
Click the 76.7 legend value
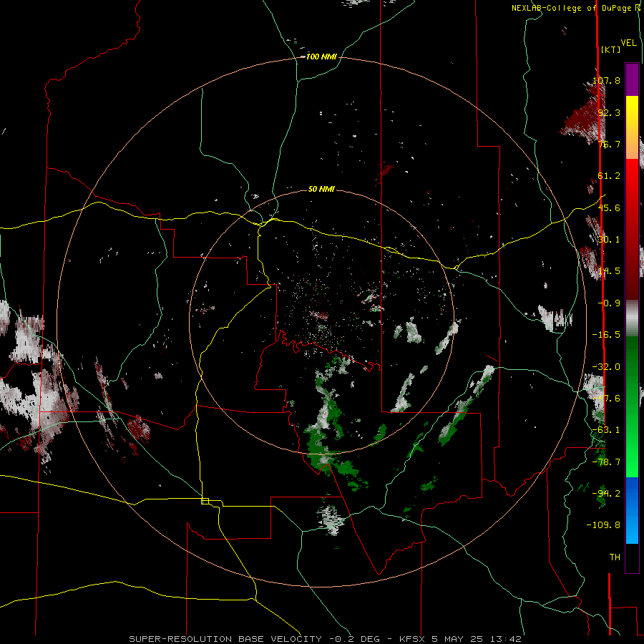(x=609, y=144)
